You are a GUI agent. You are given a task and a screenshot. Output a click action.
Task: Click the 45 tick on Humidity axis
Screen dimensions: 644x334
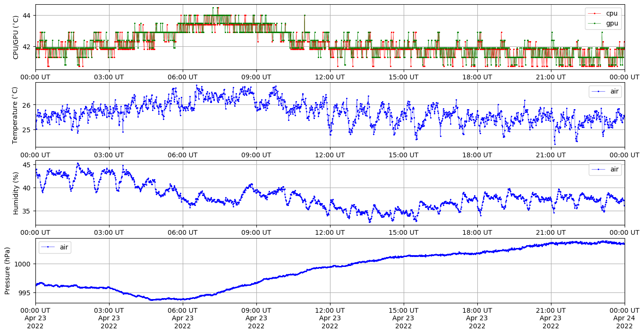tap(26, 165)
